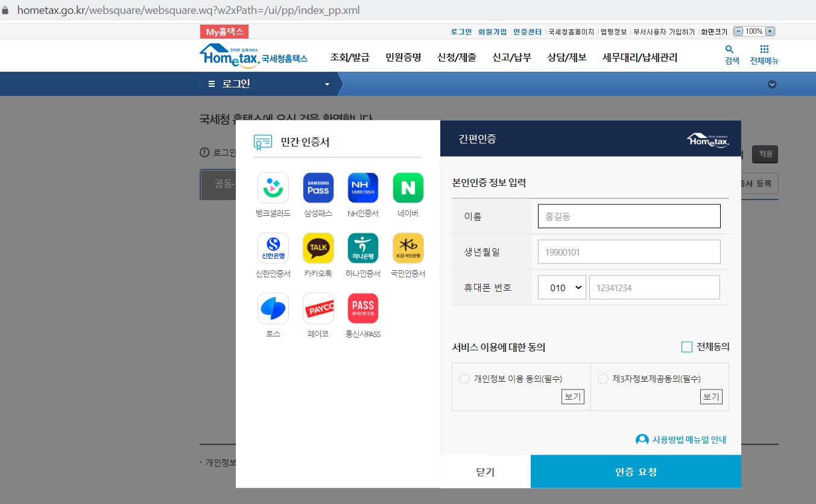Select the 신한인증서 icon

pyautogui.click(x=273, y=248)
